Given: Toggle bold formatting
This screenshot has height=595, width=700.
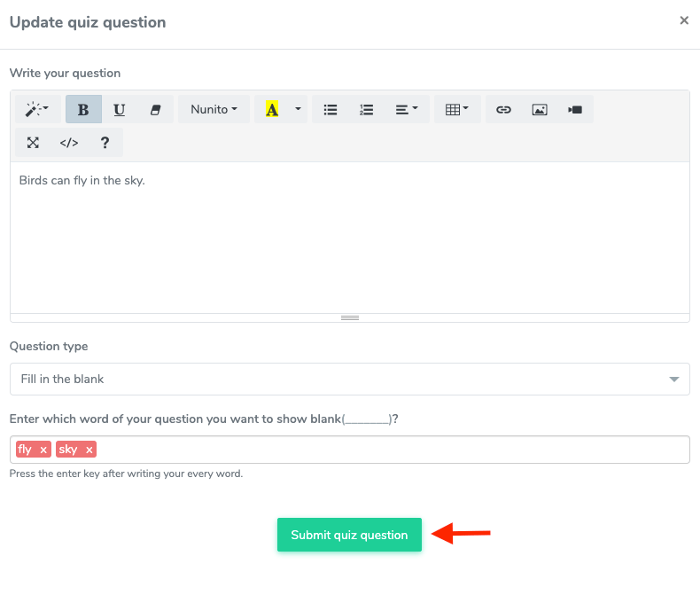Looking at the screenshot, I should pyautogui.click(x=83, y=110).
